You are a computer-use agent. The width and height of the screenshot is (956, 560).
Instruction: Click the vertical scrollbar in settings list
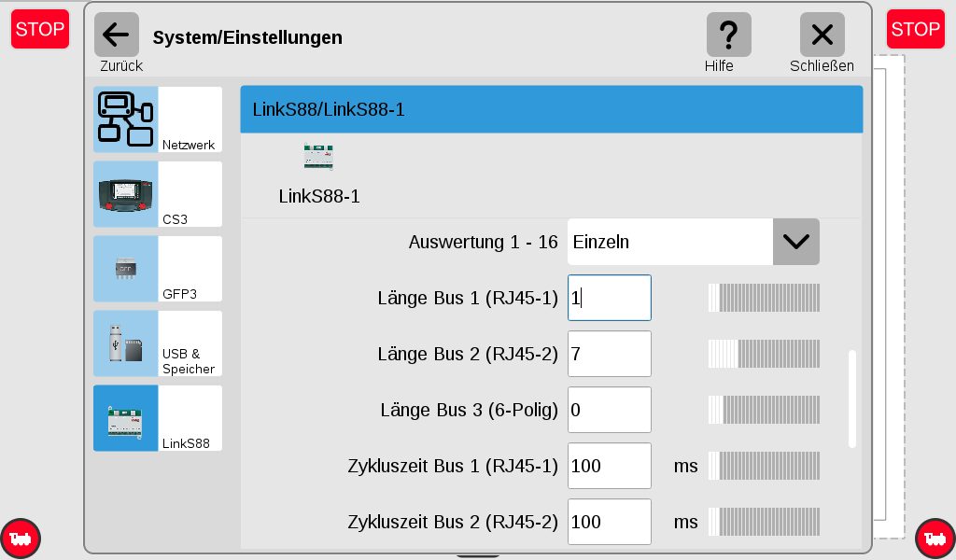[x=852, y=399]
